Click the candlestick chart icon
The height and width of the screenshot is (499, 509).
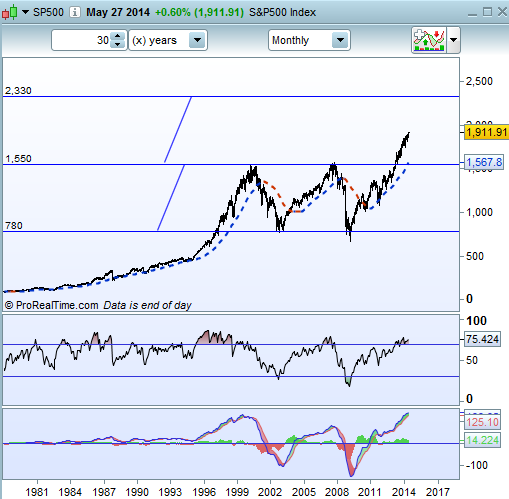click(x=9, y=12)
